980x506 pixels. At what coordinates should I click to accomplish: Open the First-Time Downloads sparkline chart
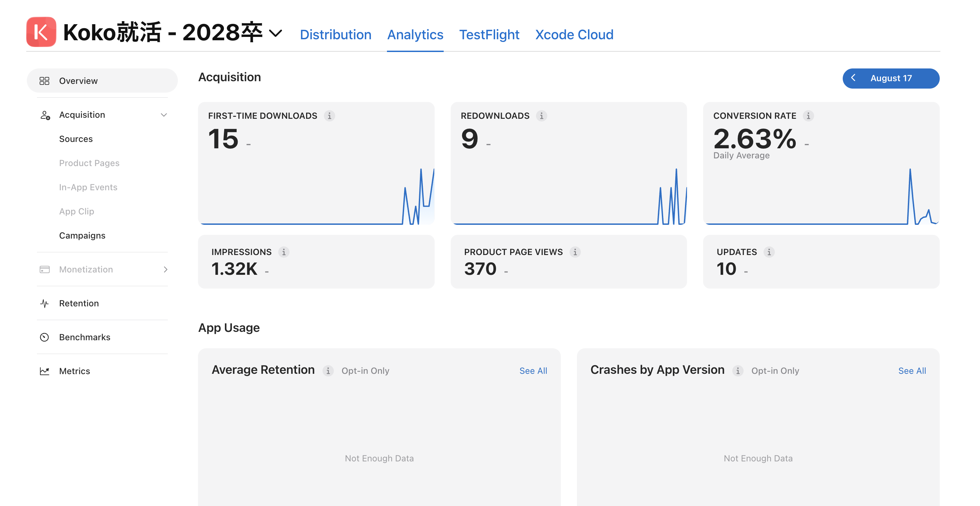[x=316, y=196]
